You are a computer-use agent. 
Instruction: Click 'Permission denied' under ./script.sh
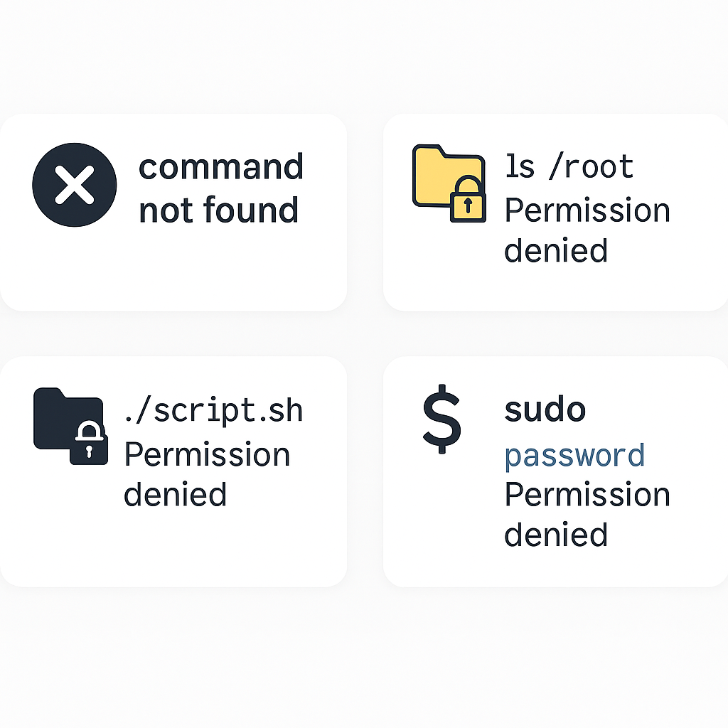(x=207, y=474)
